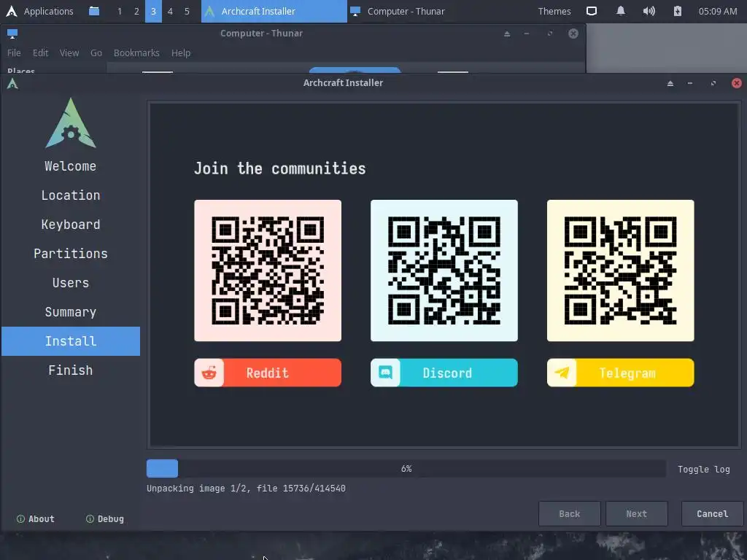Click the installation progress bar at 6%
The image size is (747, 560).
pos(406,469)
